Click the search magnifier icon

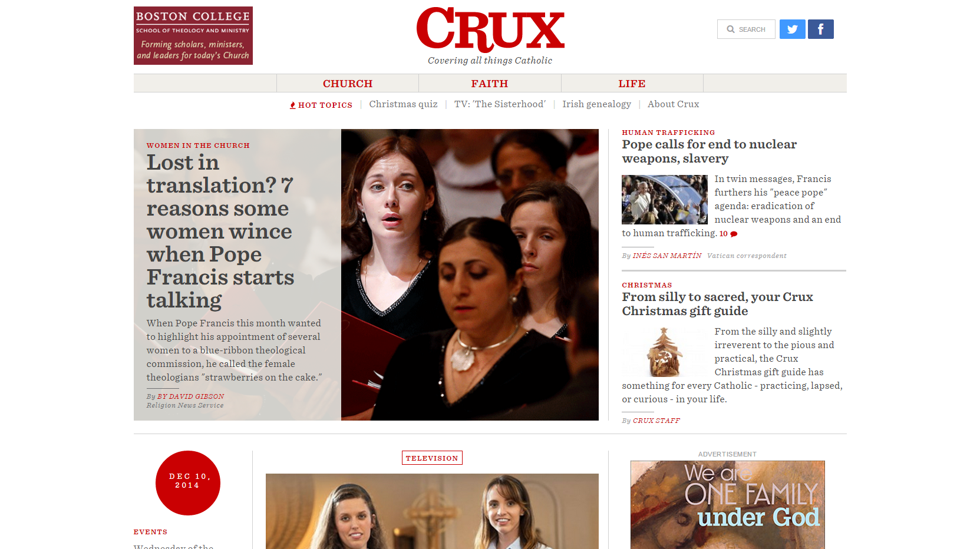click(731, 29)
